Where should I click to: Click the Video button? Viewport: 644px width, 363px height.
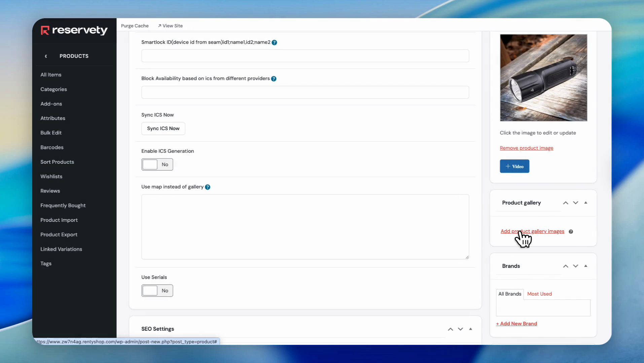coord(514,166)
